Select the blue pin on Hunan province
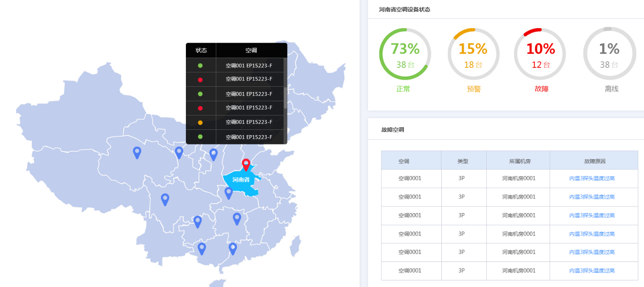644x287 pixels. pyautogui.click(x=237, y=218)
